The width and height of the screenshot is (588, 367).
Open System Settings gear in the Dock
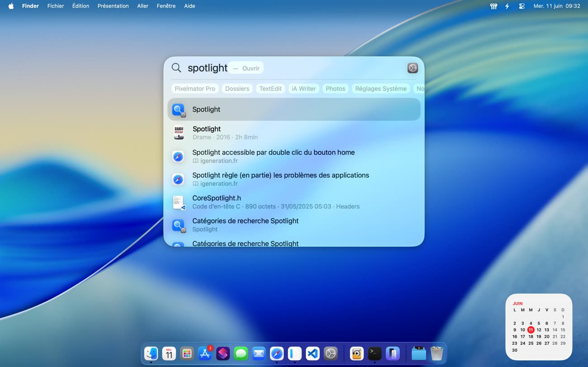(x=331, y=353)
